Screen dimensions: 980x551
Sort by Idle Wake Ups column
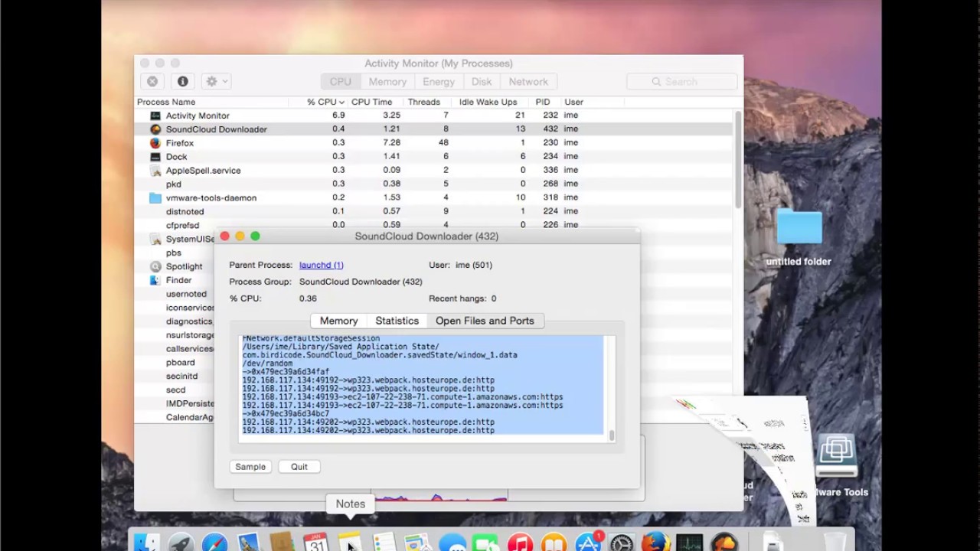488,102
